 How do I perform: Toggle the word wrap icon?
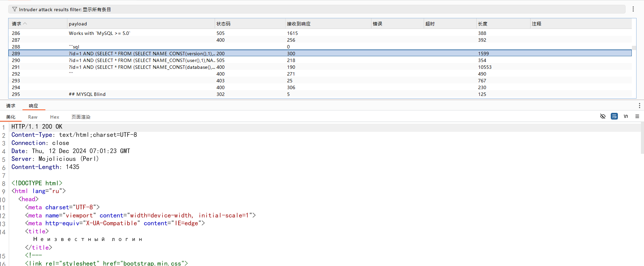coord(614,116)
